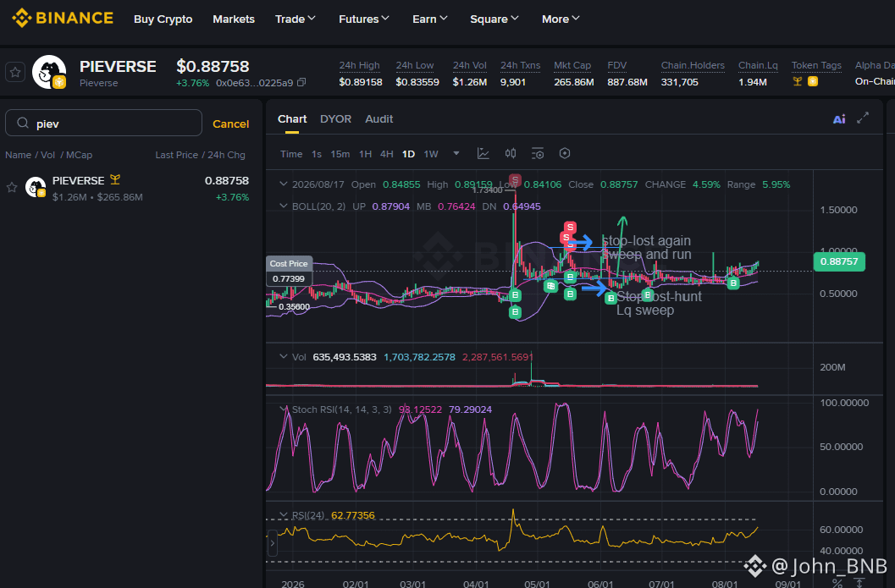Sort list by Vol
895x588 pixels.
click(48, 155)
